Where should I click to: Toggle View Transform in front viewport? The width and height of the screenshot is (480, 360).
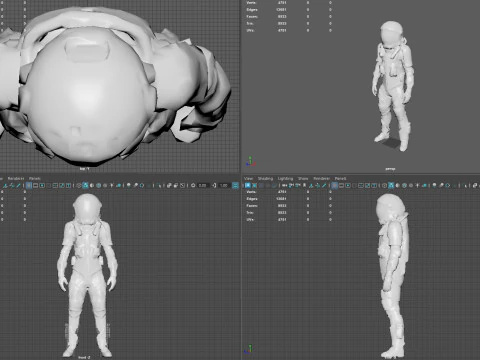[x=235, y=185]
